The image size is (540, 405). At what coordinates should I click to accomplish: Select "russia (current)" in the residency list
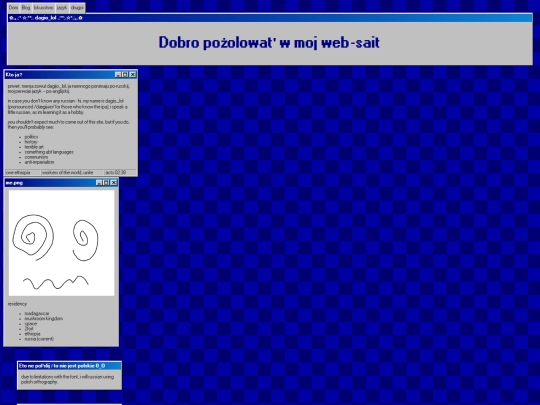click(x=39, y=339)
